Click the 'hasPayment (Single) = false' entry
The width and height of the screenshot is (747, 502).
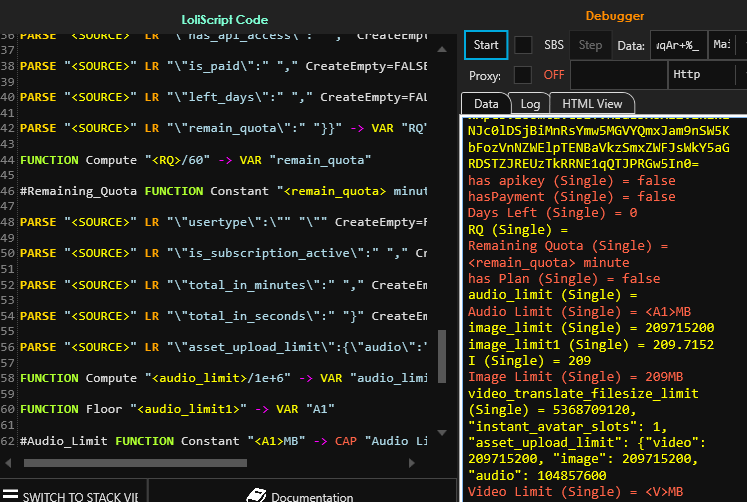click(572, 197)
